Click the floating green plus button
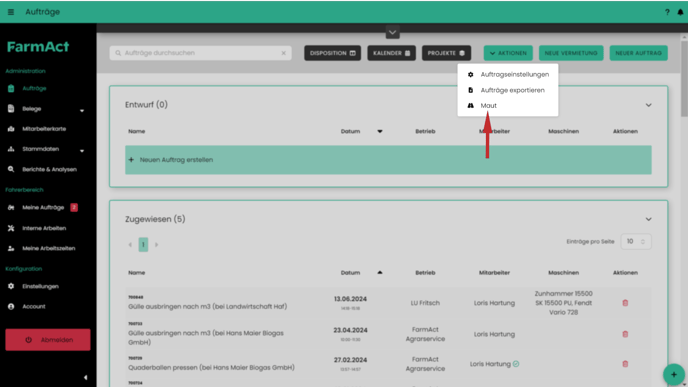This screenshot has height=387, width=688. point(674,374)
